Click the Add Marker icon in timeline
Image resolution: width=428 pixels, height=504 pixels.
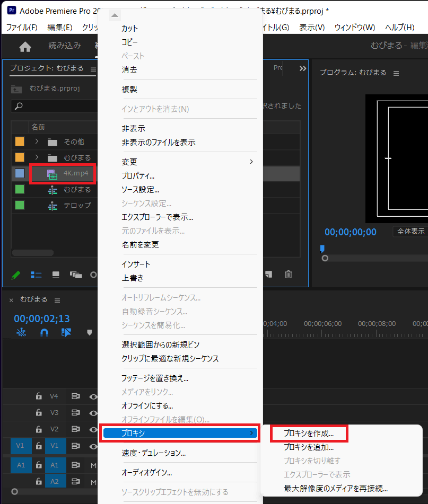click(89, 332)
